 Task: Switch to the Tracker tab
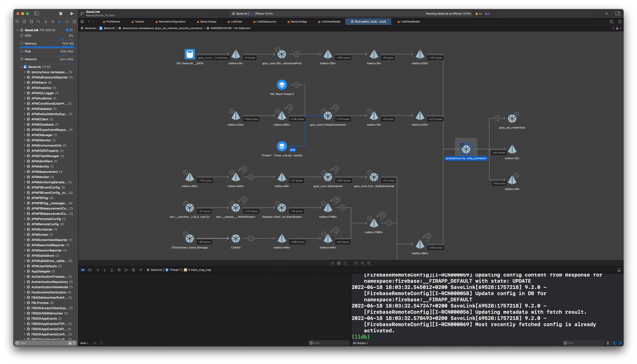click(x=138, y=22)
